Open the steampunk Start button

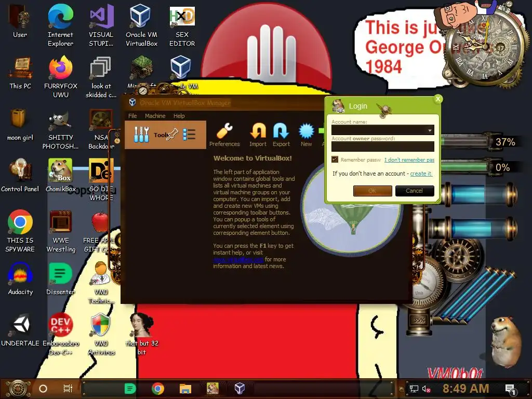click(x=18, y=389)
